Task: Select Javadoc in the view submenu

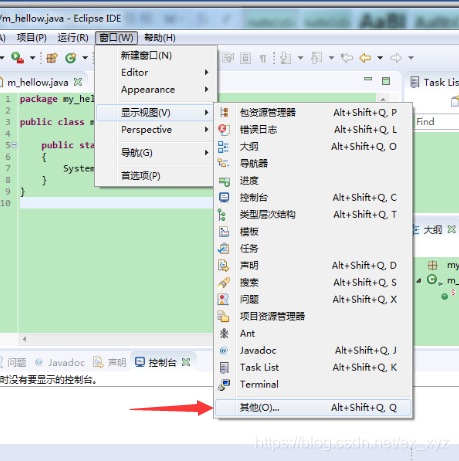Action: point(313,351)
